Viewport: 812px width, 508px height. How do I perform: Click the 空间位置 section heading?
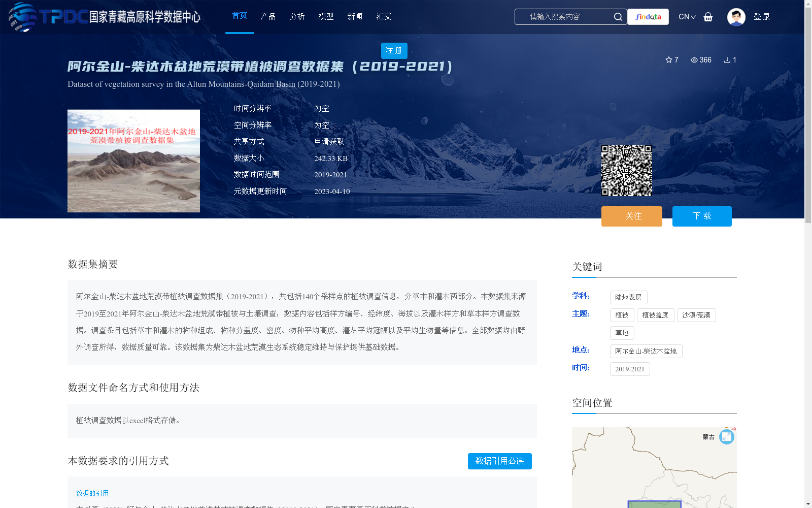pyautogui.click(x=592, y=403)
